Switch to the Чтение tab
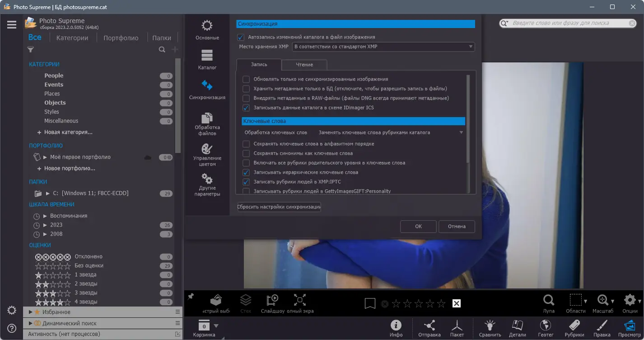This screenshot has height=340, width=644. 304,65
